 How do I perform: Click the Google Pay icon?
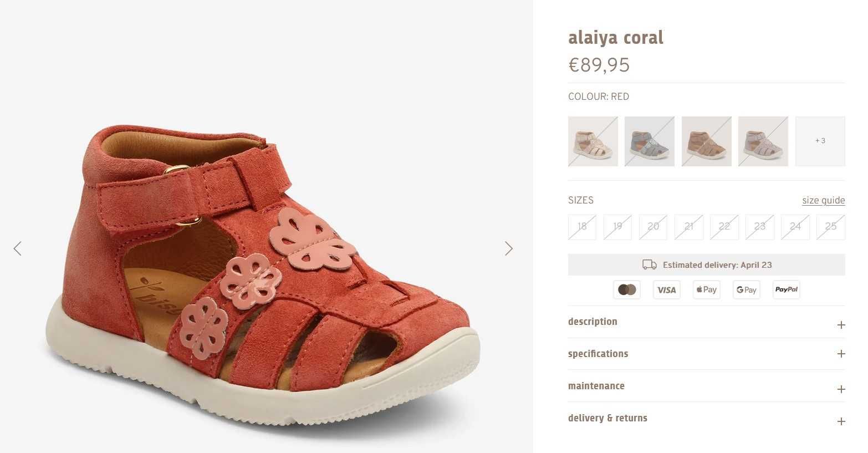pyautogui.click(x=747, y=289)
